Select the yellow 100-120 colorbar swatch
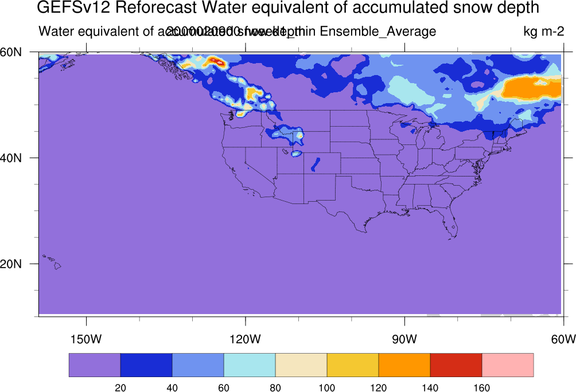This screenshot has height=392, width=576. pyautogui.click(x=353, y=365)
